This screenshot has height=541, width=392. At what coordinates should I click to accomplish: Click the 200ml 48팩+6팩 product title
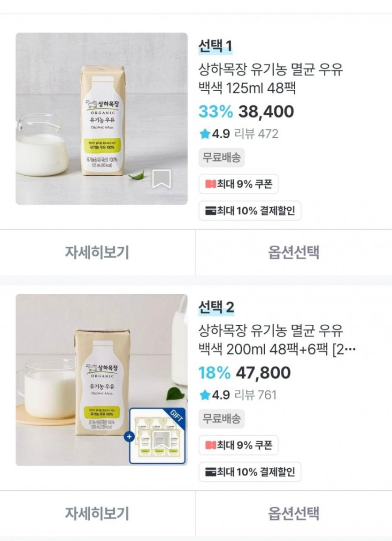(x=277, y=340)
